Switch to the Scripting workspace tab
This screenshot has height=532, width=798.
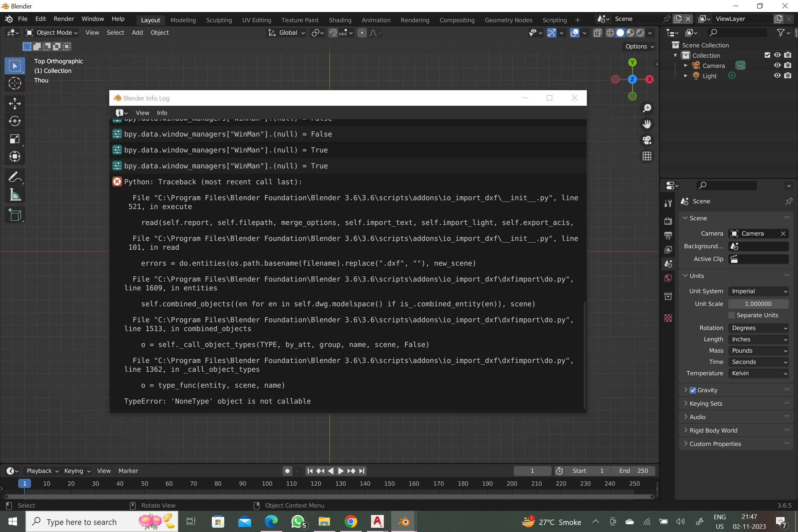554,20
